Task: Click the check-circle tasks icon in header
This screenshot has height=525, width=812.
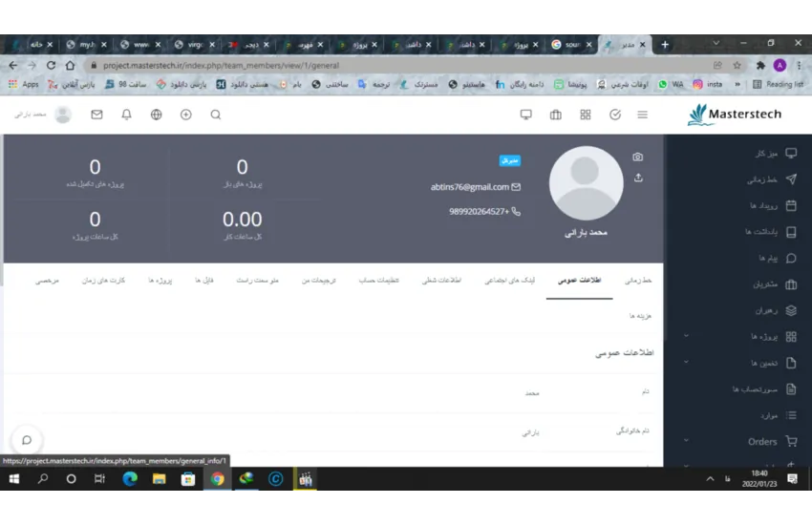Action: pos(614,115)
